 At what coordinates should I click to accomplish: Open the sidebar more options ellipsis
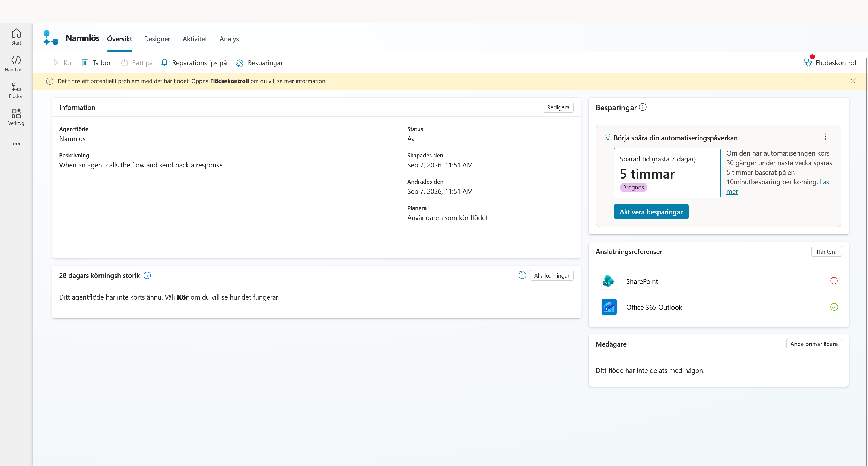point(16,144)
